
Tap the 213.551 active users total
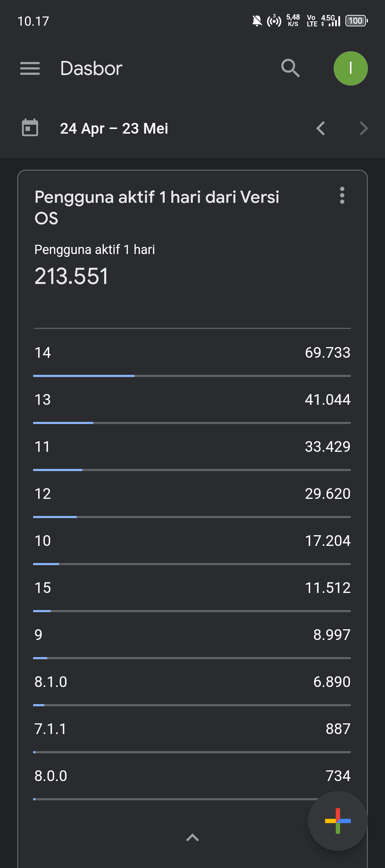coord(71,276)
